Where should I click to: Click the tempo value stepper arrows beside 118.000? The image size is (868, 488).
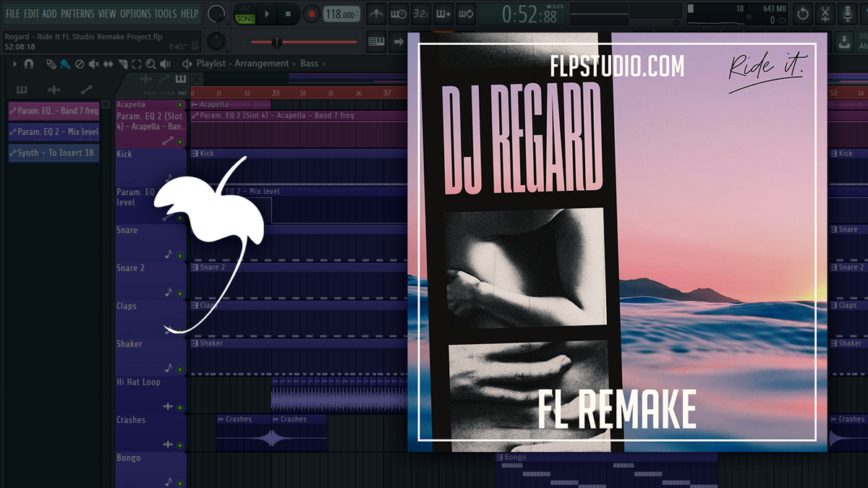click(x=357, y=12)
